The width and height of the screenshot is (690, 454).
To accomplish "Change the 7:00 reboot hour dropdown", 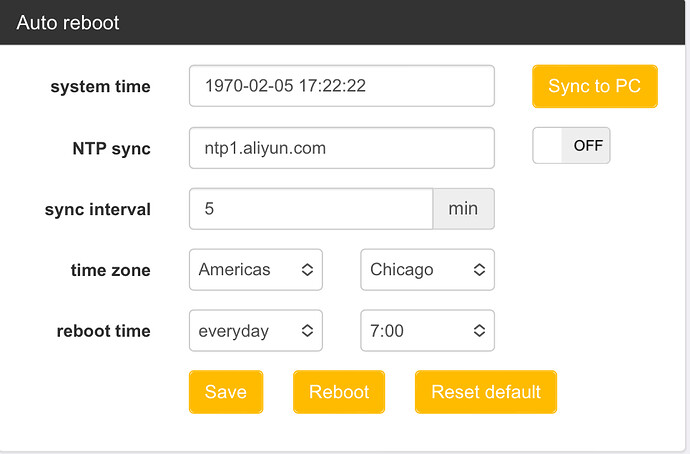I will point(427,331).
